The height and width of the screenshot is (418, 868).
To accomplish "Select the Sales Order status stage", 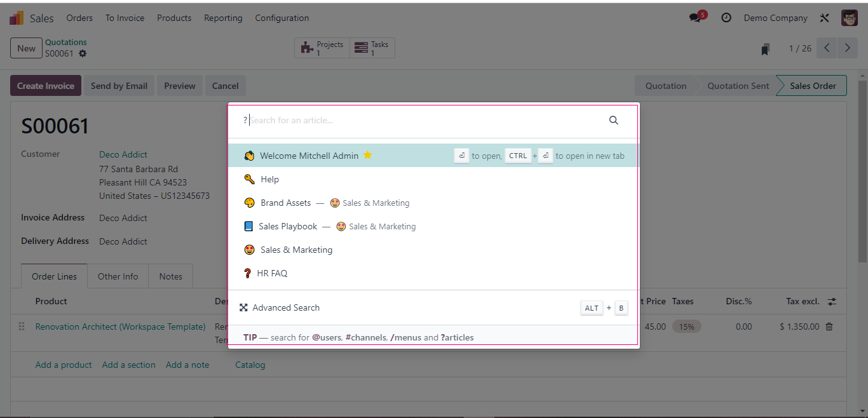I will coord(813,86).
